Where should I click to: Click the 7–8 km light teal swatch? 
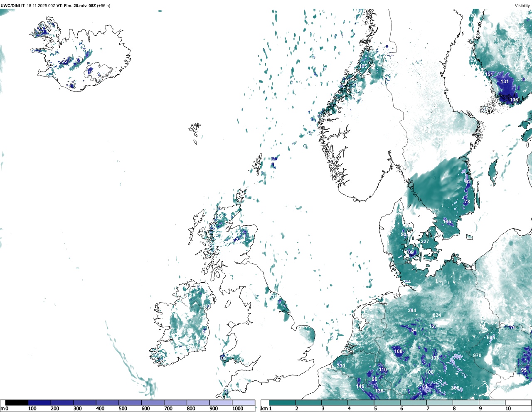439,402
